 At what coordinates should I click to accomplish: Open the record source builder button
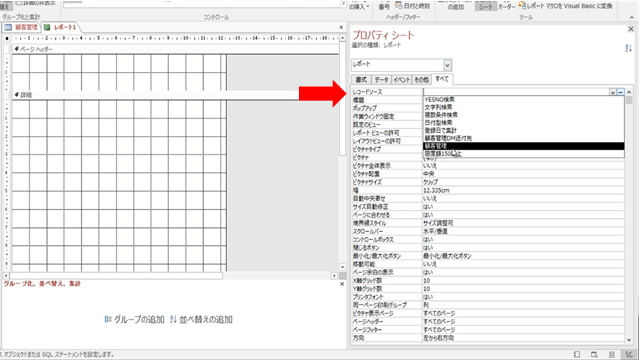coord(620,92)
